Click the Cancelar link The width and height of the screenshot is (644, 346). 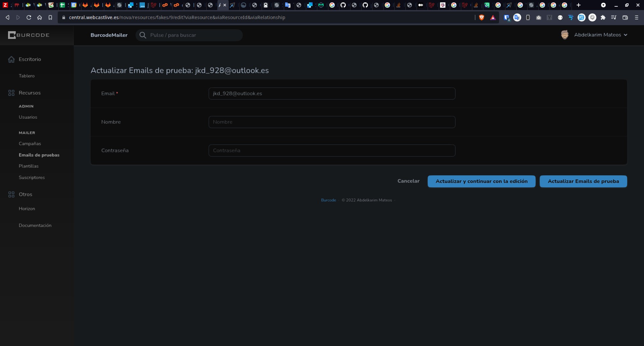coord(408,181)
